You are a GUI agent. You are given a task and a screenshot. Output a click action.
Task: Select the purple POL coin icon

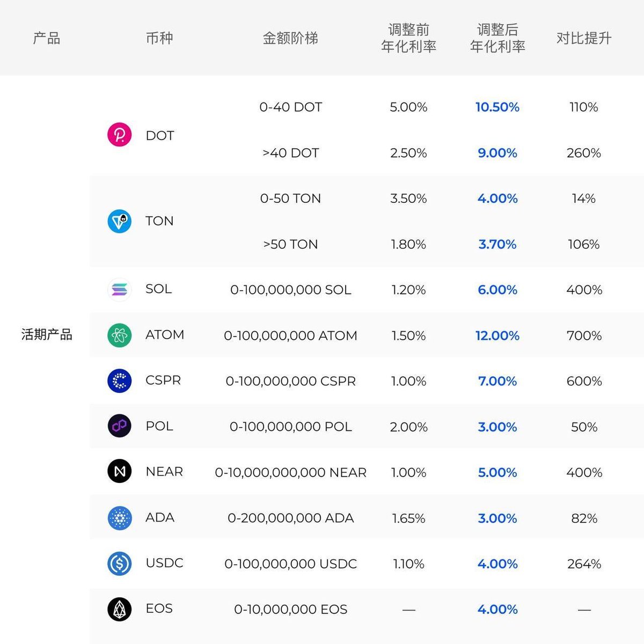point(120,426)
